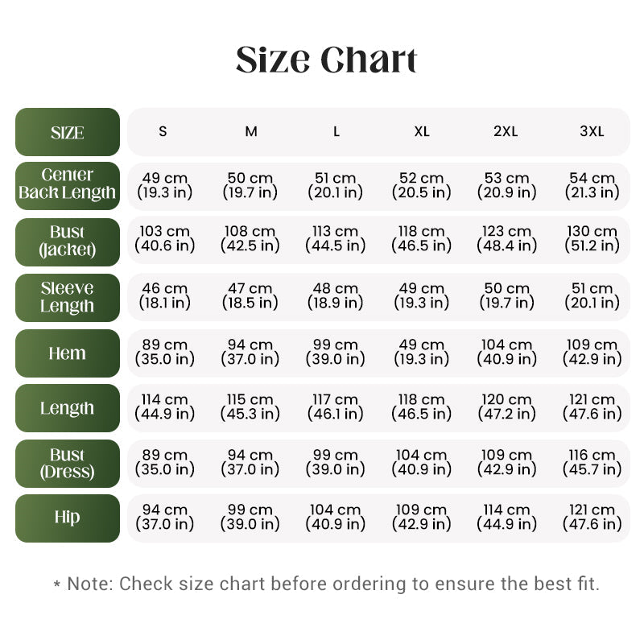
Task: Click the Bust (Dress) label
Action: click(68, 464)
